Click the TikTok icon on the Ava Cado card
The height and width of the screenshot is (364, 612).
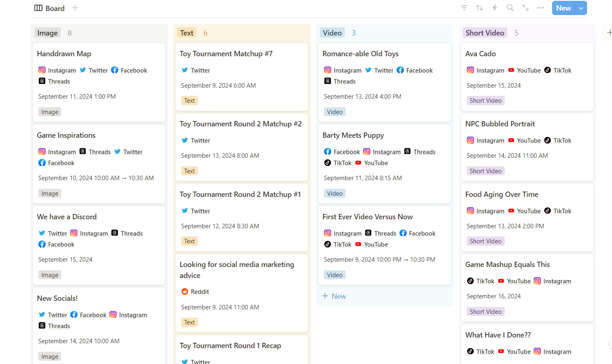[x=548, y=70]
